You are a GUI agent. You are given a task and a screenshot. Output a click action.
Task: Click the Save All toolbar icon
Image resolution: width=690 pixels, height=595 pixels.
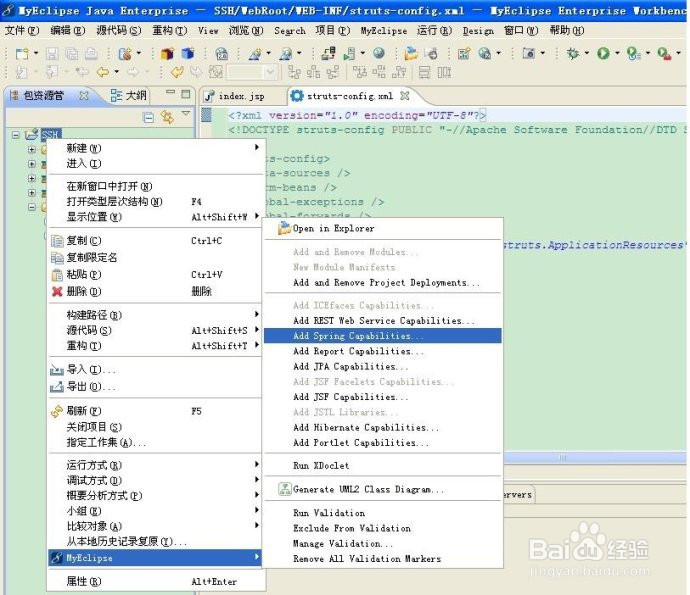(71, 54)
